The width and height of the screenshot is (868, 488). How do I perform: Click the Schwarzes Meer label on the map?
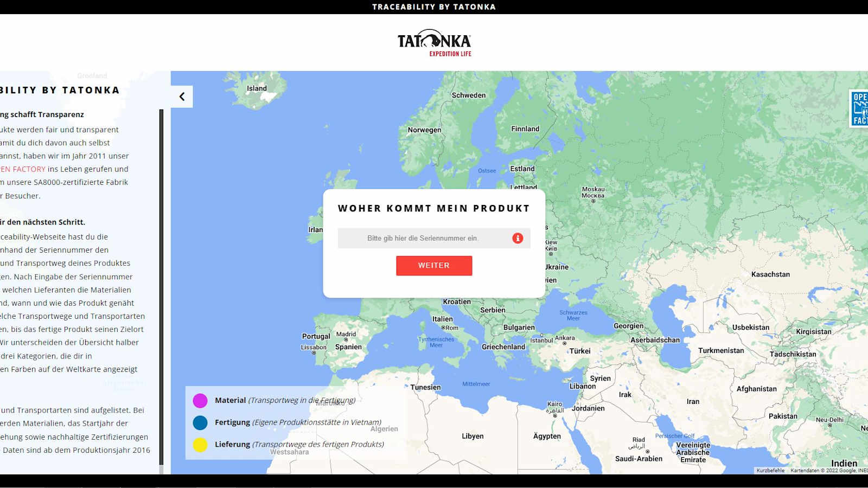point(573,316)
